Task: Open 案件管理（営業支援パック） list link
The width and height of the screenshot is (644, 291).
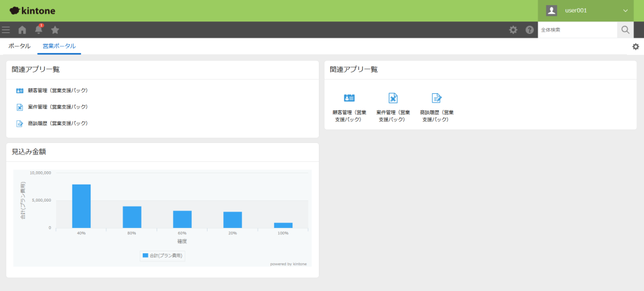Action: click(x=57, y=107)
